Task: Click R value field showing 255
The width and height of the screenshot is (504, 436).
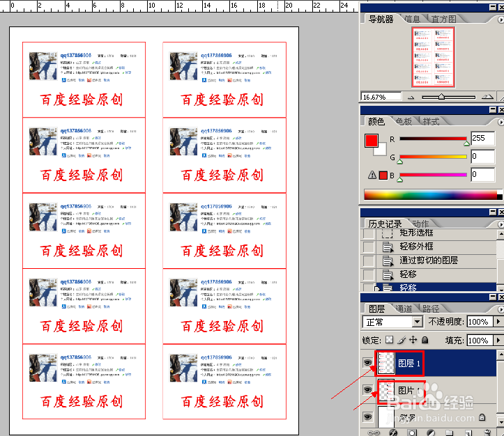Action: click(x=482, y=138)
